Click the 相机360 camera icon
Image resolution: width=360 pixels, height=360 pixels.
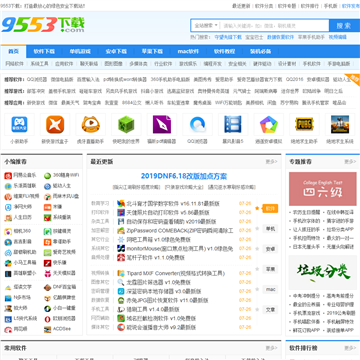pos(8,231)
